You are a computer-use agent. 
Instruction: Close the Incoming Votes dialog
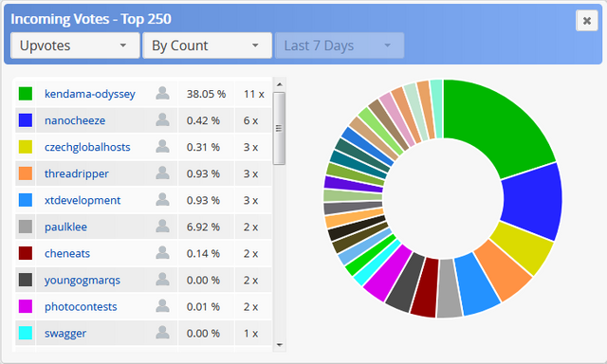tap(587, 21)
